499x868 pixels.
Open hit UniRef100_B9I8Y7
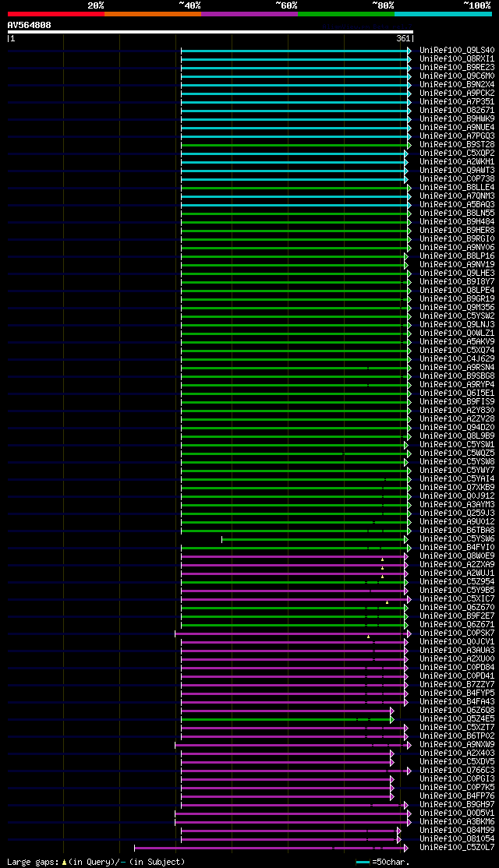point(457,282)
